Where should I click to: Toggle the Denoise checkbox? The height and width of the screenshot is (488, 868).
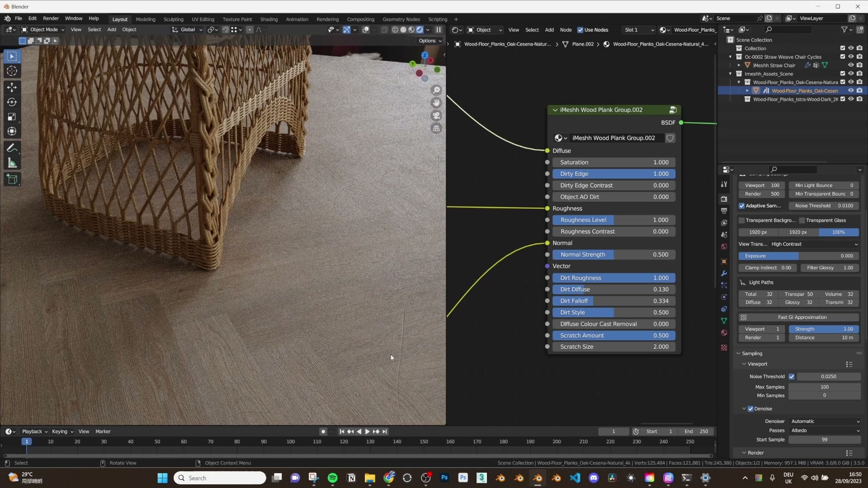click(x=750, y=409)
